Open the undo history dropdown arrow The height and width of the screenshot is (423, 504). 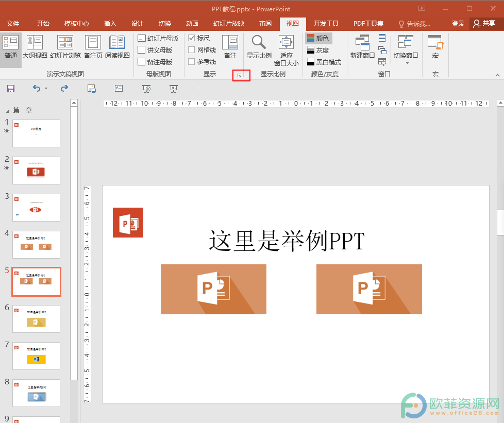[x=46, y=89]
